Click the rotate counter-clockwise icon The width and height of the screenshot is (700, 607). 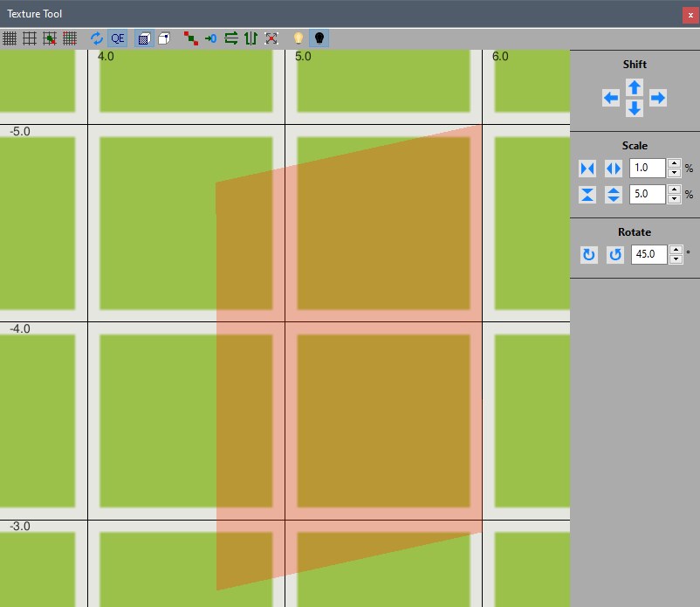pos(615,255)
